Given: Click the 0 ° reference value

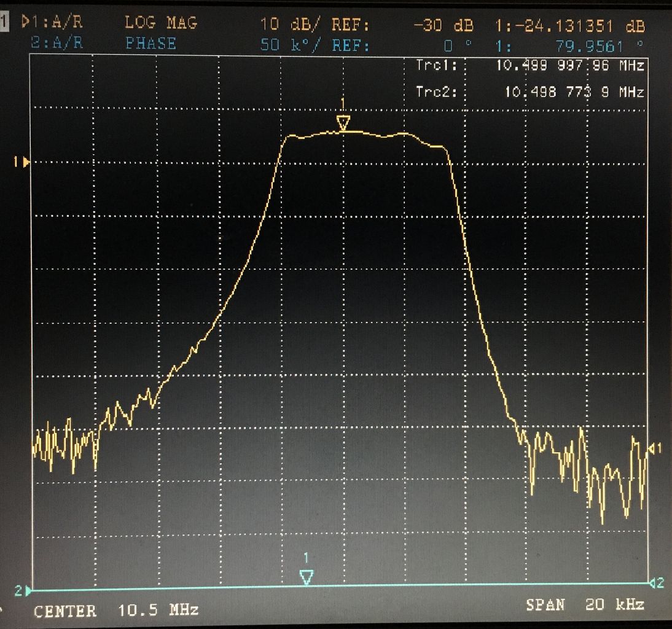Looking at the screenshot, I should tap(458, 45).
